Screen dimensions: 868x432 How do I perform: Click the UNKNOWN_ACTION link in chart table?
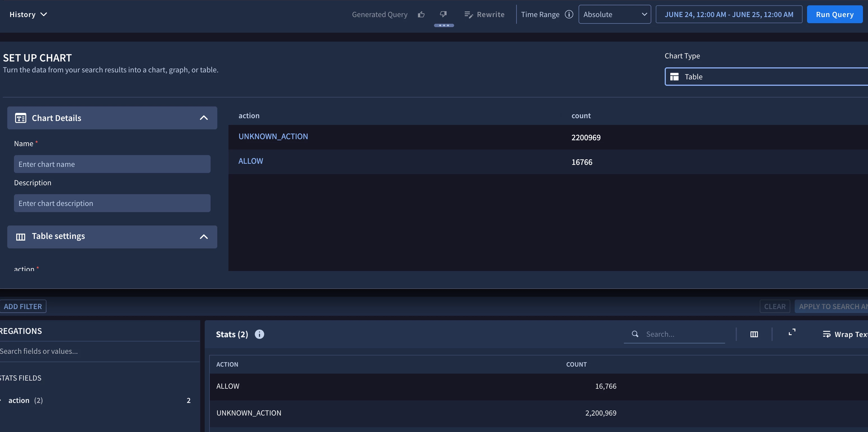point(273,136)
